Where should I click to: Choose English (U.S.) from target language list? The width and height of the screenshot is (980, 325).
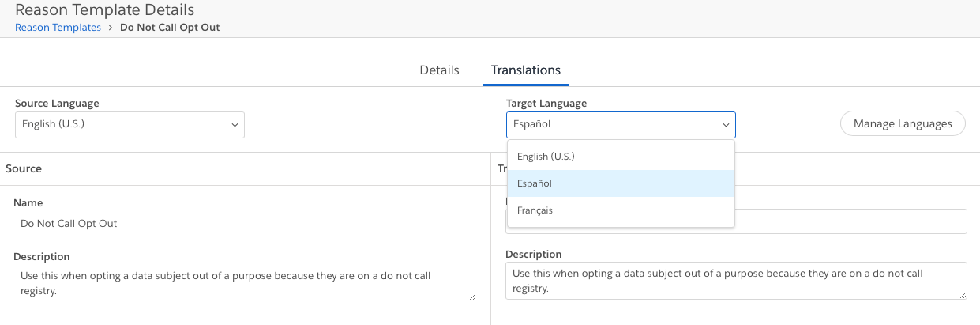[x=621, y=157]
